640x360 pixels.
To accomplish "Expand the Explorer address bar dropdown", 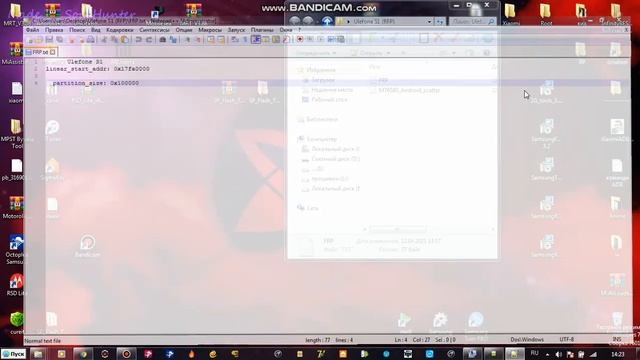I will pyautogui.click(x=429, y=21).
